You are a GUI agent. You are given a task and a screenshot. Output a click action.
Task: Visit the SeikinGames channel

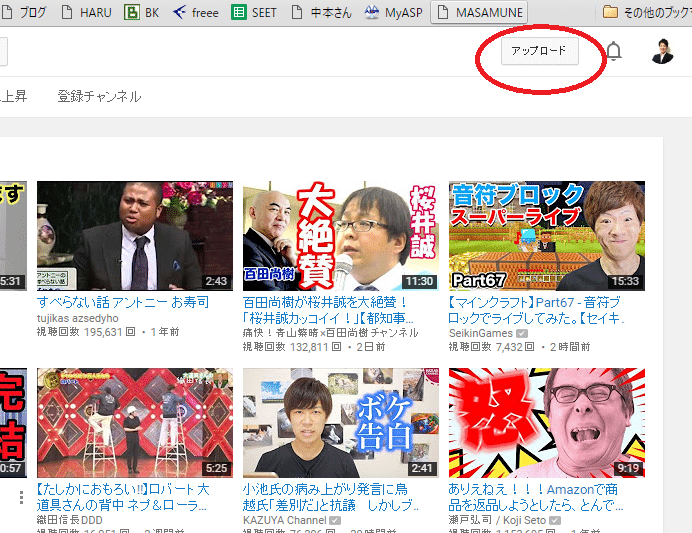point(481,333)
